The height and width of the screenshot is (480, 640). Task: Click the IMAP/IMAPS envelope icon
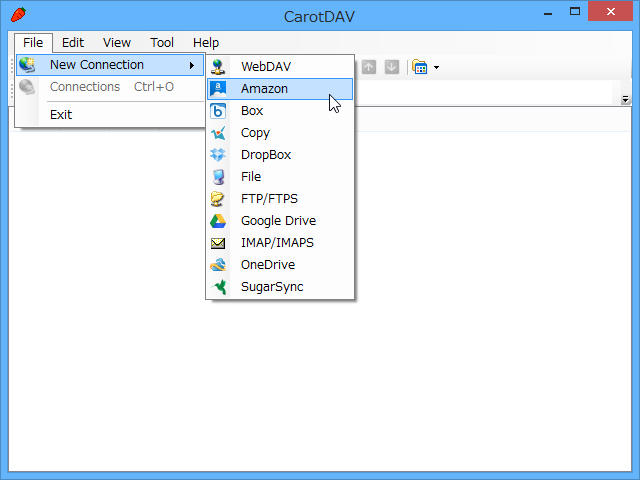pos(218,243)
